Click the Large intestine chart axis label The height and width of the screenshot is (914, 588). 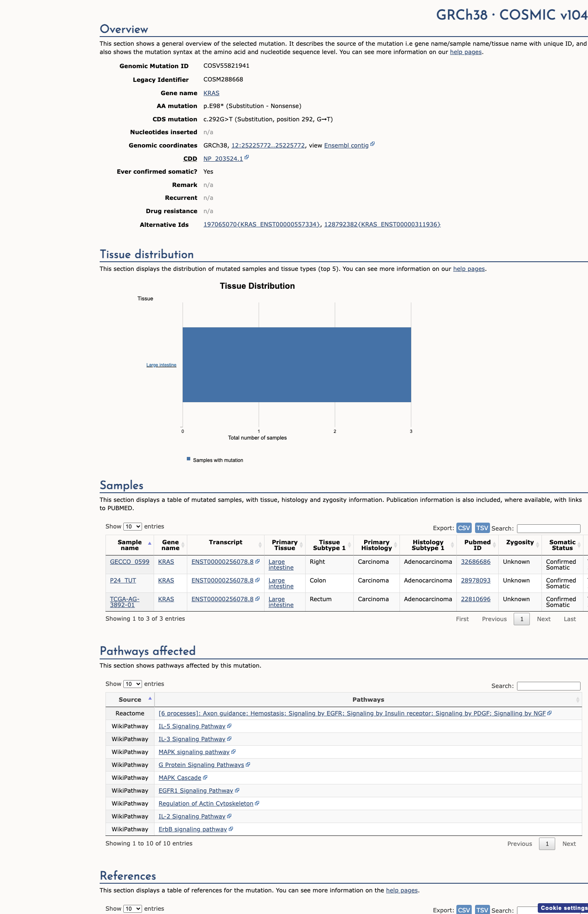point(161,365)
